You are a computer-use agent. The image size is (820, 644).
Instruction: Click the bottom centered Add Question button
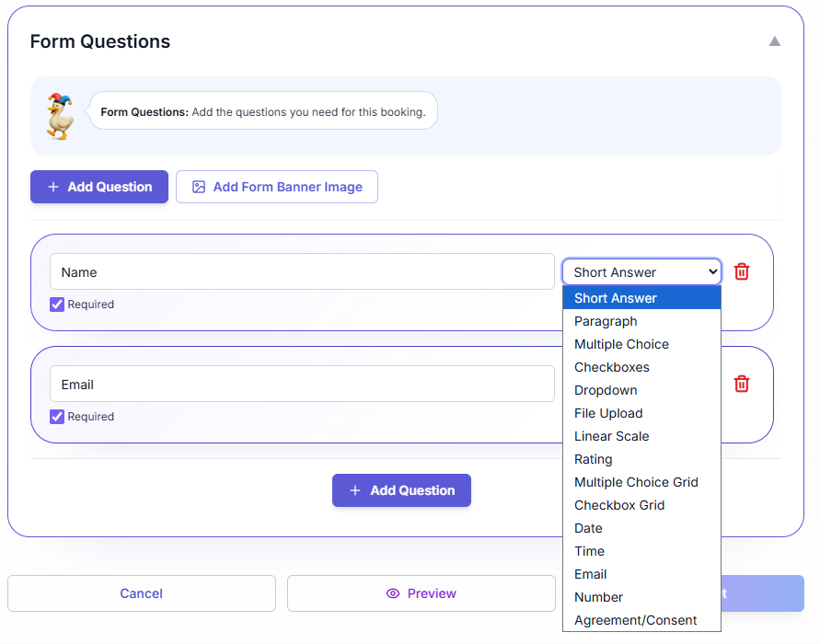401,490
